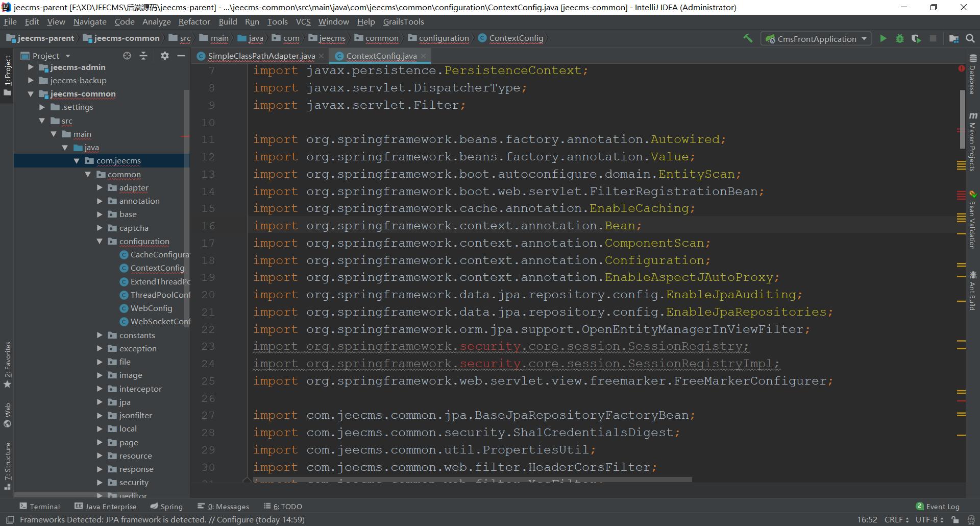Image resolution: width=980 pixels, height=526 pixels.
Task: Run with Coverage using the shield icon
Action: pos(916,39)
